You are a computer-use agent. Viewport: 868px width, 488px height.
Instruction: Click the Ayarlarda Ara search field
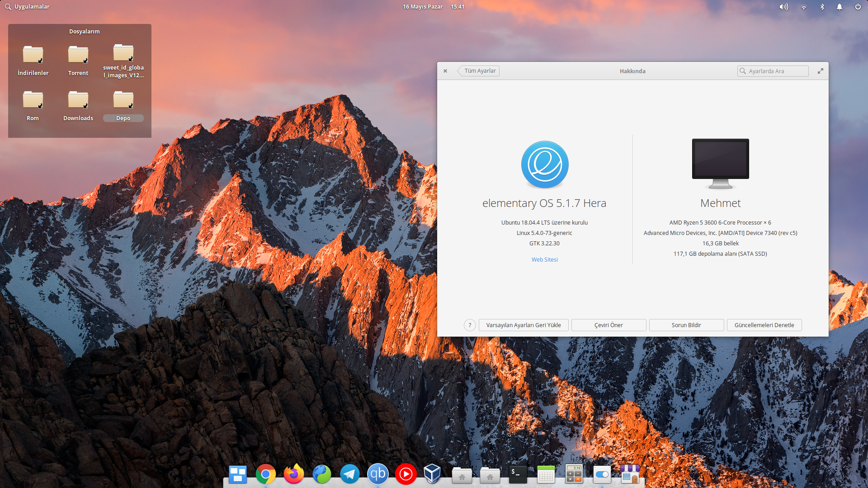coord(773,71)
